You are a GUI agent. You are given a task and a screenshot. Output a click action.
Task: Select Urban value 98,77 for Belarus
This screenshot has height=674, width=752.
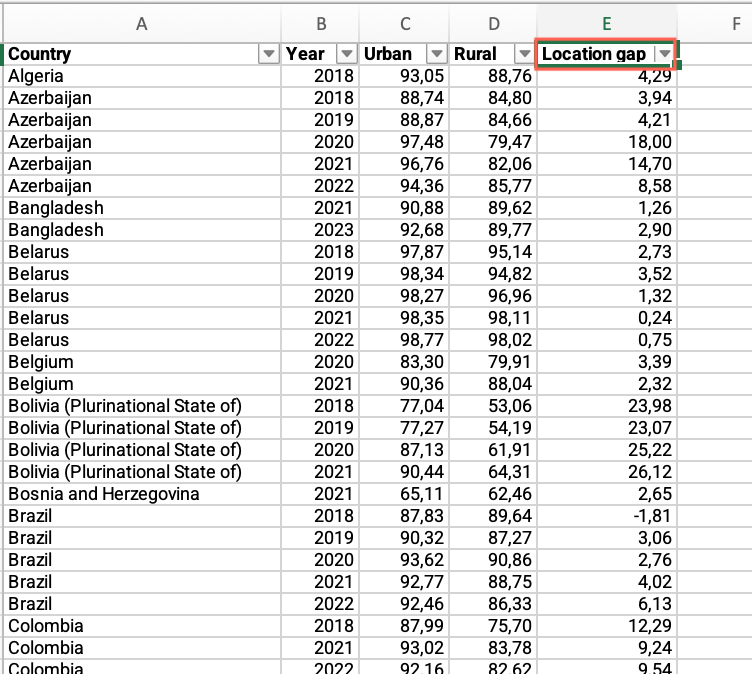tap(404, 340)
